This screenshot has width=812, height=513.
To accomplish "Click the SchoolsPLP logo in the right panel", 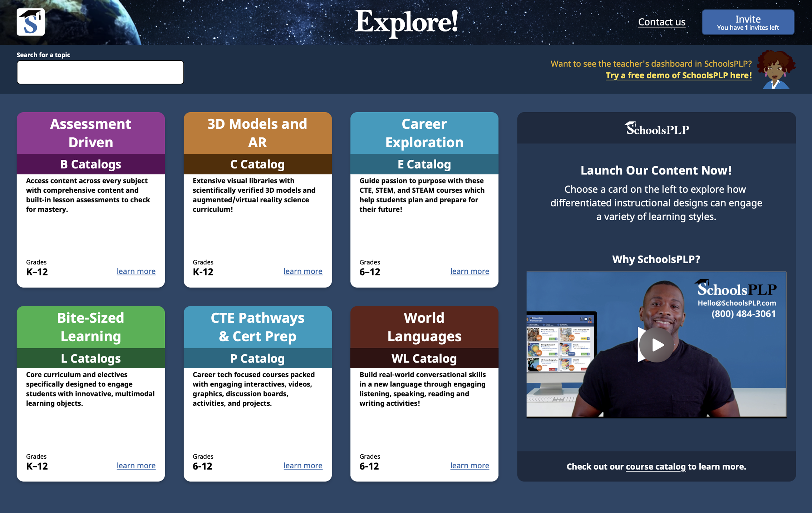I will [656, 128].
